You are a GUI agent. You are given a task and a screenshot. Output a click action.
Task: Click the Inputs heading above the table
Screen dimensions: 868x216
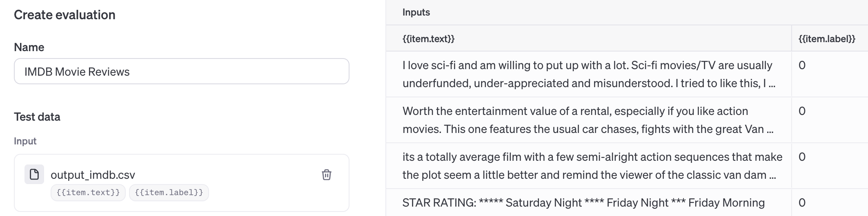[x=416, y=12]
